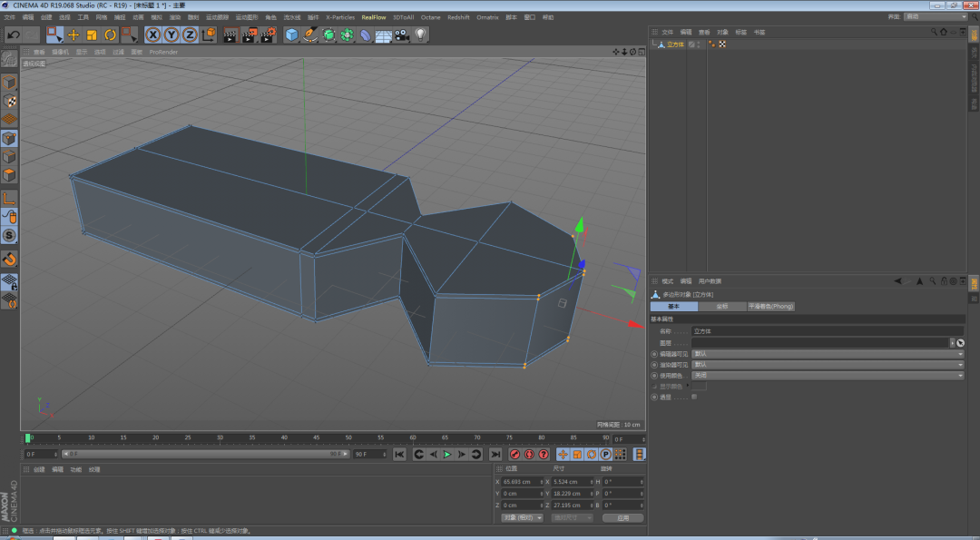Enable the 透显 (X-Ray) checkbox
The height and width of the screenshot is (540, 980).
point(694,397)
